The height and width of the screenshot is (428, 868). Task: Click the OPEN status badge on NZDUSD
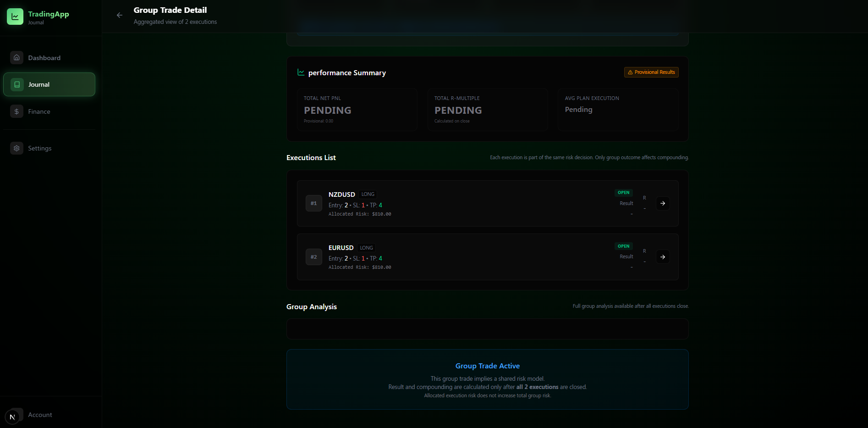point(624,193)
